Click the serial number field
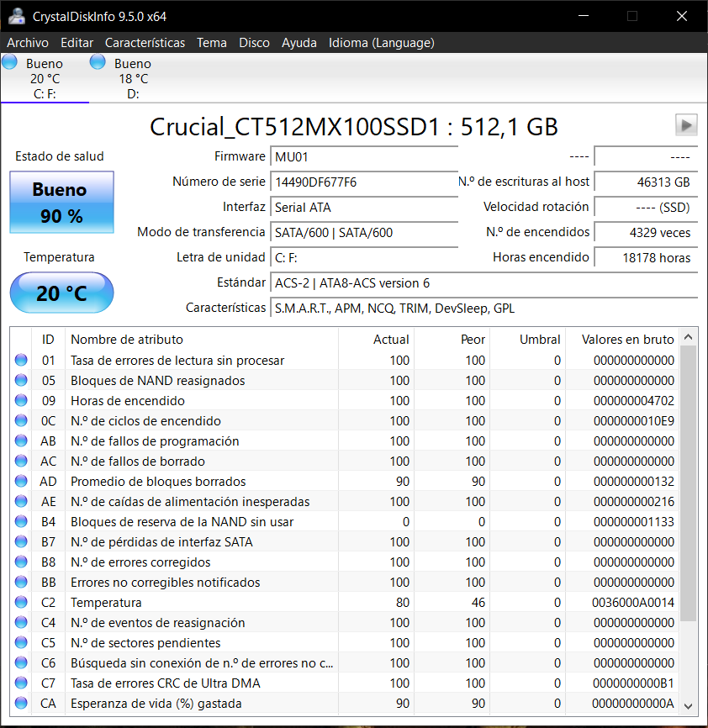 (x=364, y=182)
